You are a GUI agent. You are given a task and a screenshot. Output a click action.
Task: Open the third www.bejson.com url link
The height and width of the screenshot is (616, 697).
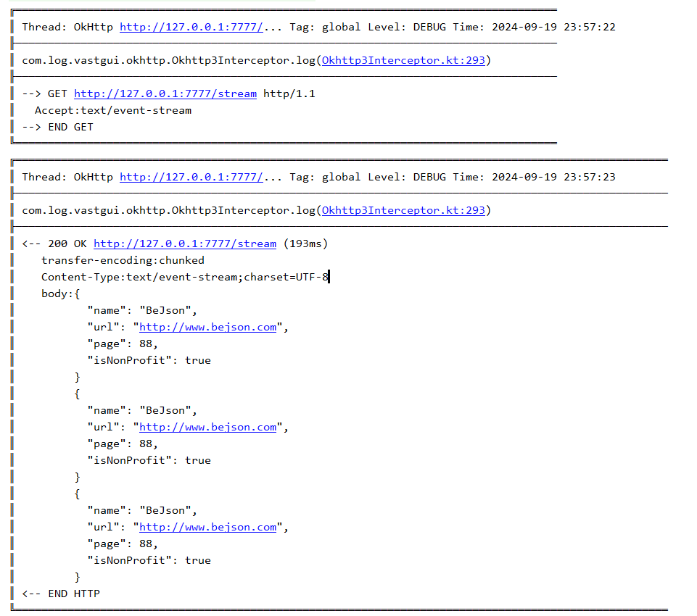coord(207,527)
